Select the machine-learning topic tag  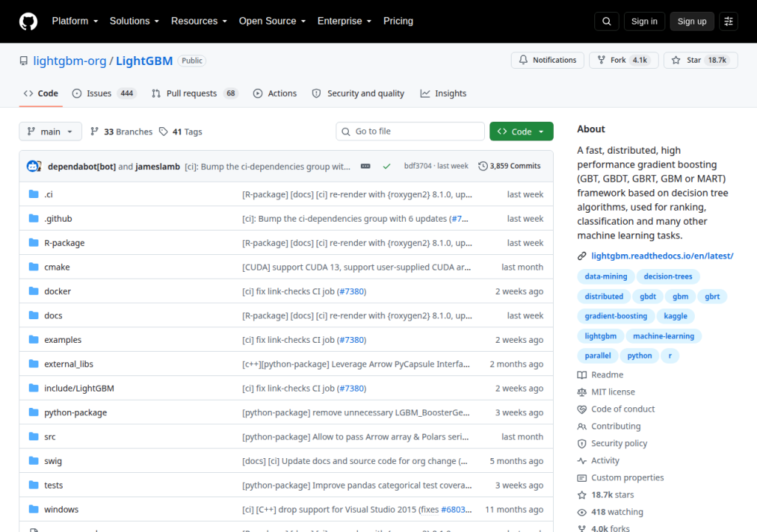pos(663,336)
